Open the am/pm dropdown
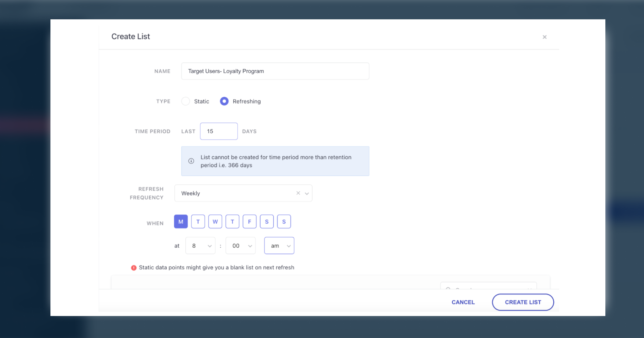Screen dimensions: 644x338 coord(279,246)
